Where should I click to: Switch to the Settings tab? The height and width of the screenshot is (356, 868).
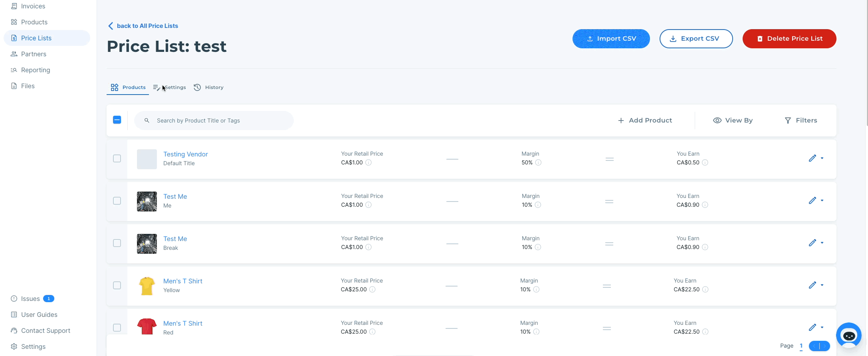click(170, 87)
